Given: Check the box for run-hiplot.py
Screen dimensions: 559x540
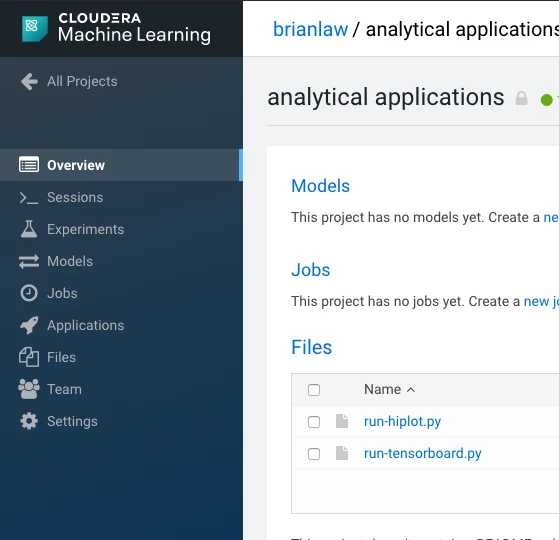Looking at the screenshot, I should (x=314, y=422).
